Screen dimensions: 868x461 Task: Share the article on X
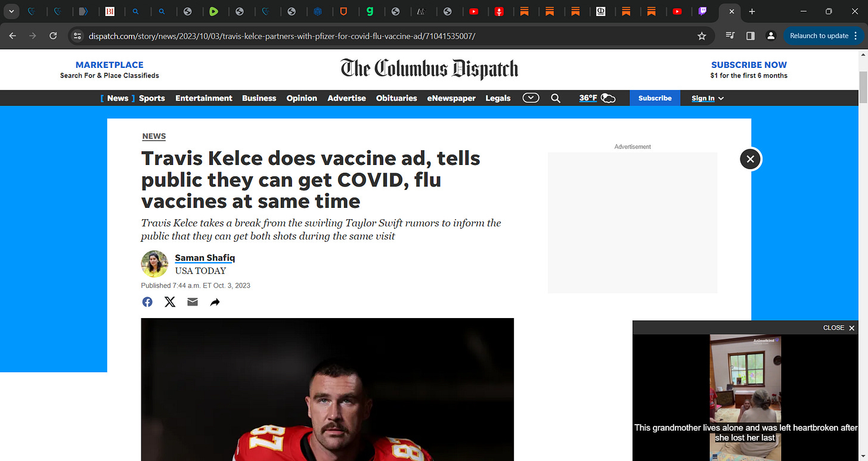click(170, 302)
